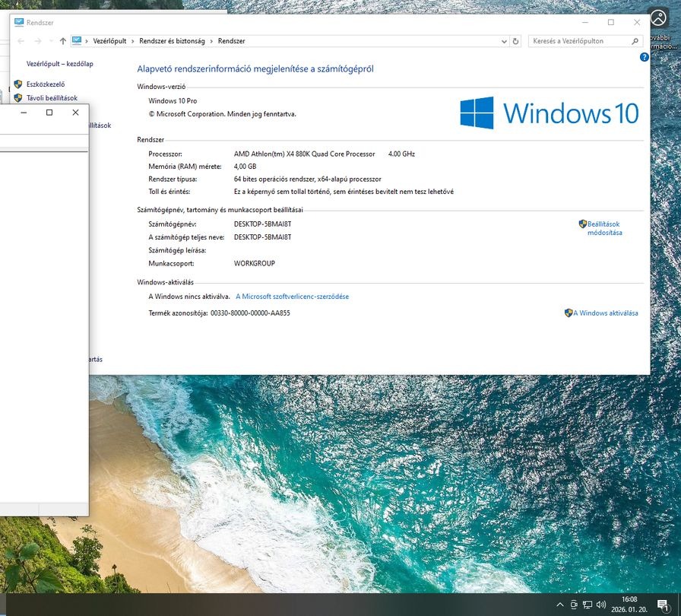Open recent locations dropdown arrow
Image resolution: width=681 pixels, height=616 pixels.
(51, 41)
